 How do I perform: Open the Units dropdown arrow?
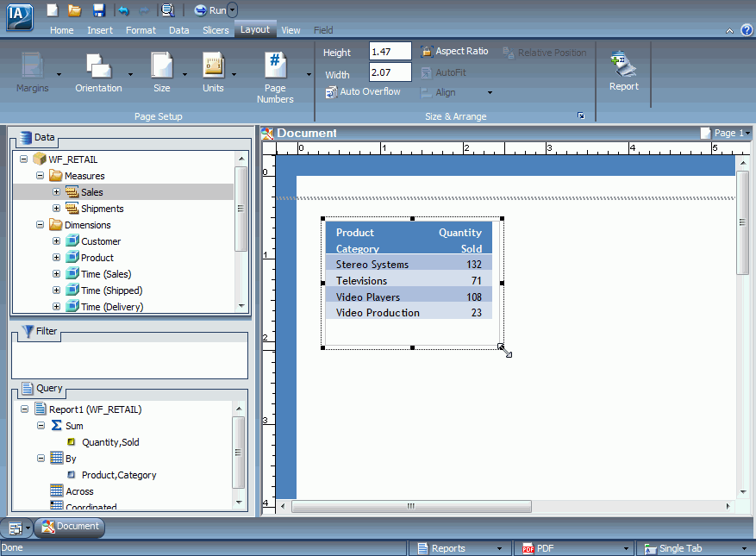[x=234, y=74]
